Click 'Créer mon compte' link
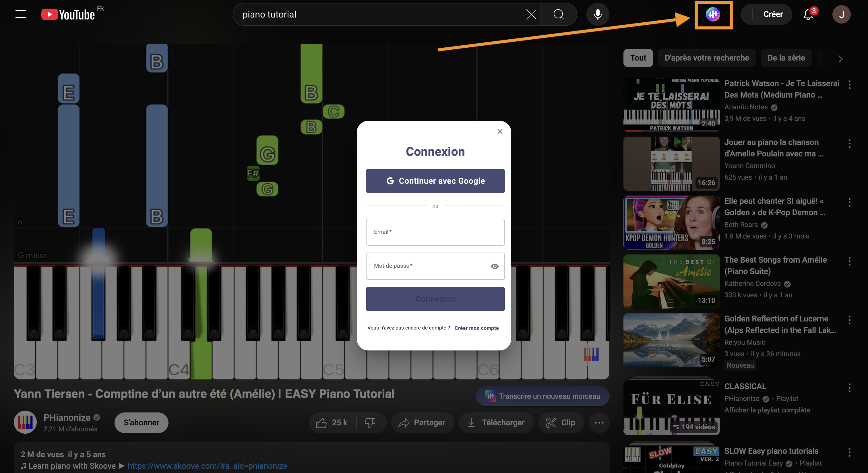Image resolution: width=868 pixels, height=473 pixels. pos(476,328)
